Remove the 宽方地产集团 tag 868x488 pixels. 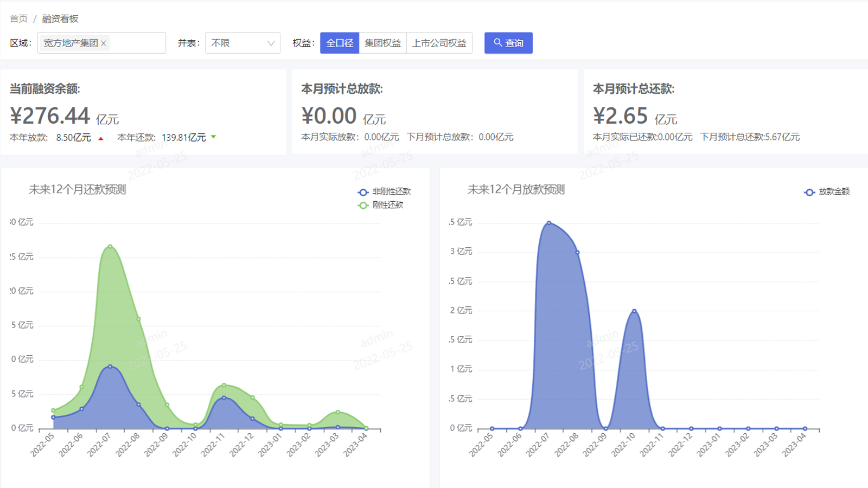(x=104, y=43)
